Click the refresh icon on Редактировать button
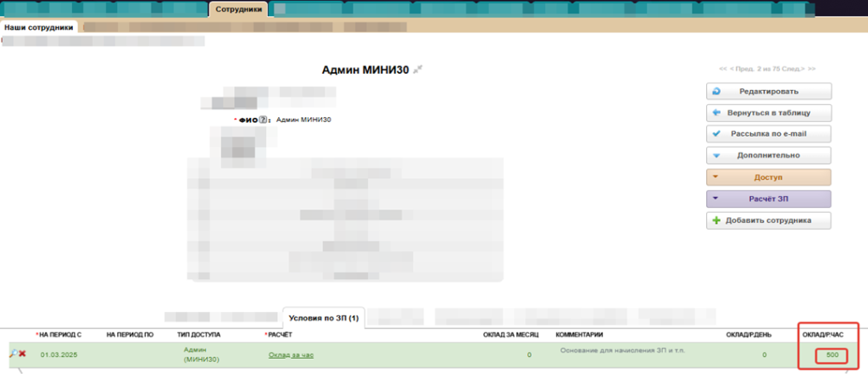The height and width of the screenshot is (374, 868). tap(716, 92)
